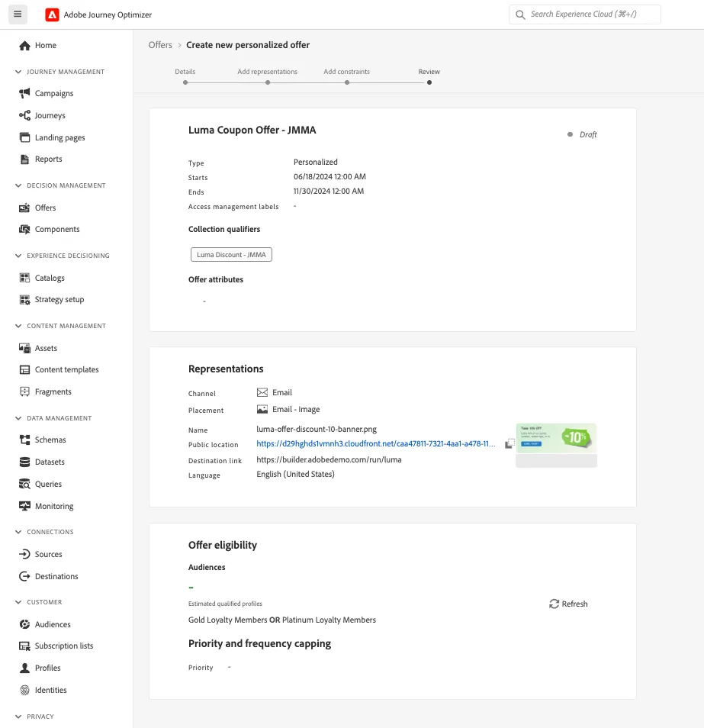Screen dimensions: 704x728
Task: Open Fragments icon in sidebar
Action: click(24, 391)
